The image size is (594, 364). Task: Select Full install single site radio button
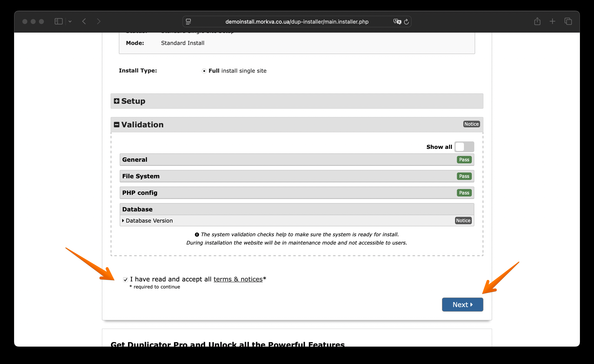[x=204, y=71]
